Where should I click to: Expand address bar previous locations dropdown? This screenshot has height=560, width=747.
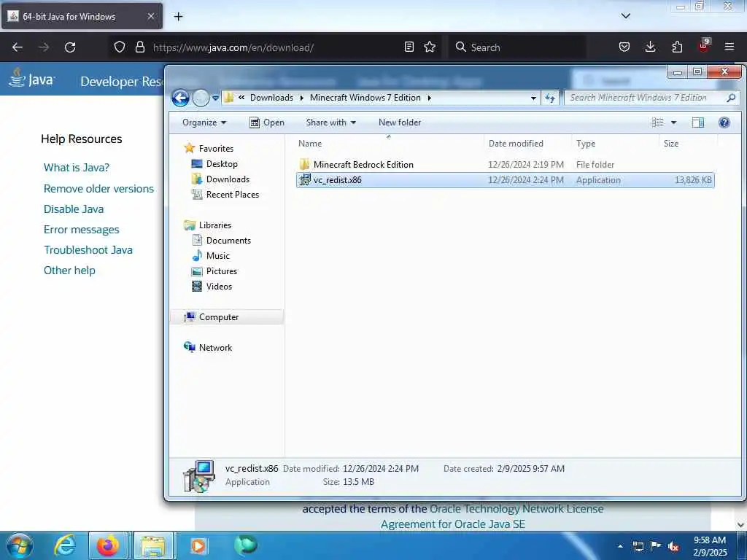[533, 98]
